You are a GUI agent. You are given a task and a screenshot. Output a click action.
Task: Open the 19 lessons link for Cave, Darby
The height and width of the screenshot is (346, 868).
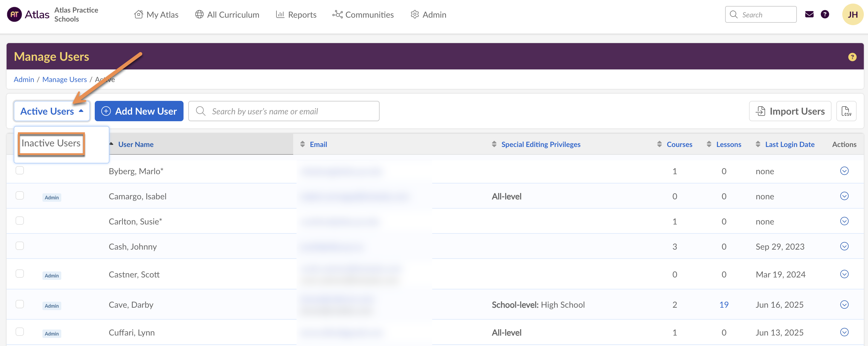pos(724,305)
